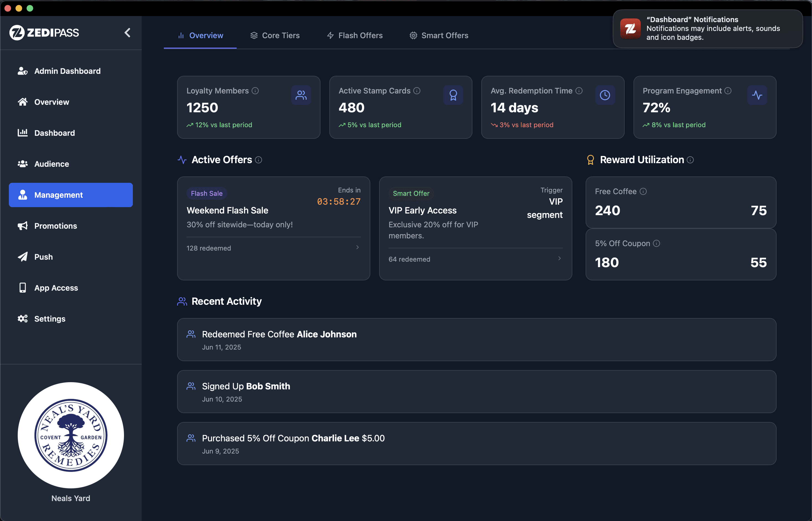Click the Active Stamp Cards badge icon
Screen dimensions: 812x521
pos(453,95)
